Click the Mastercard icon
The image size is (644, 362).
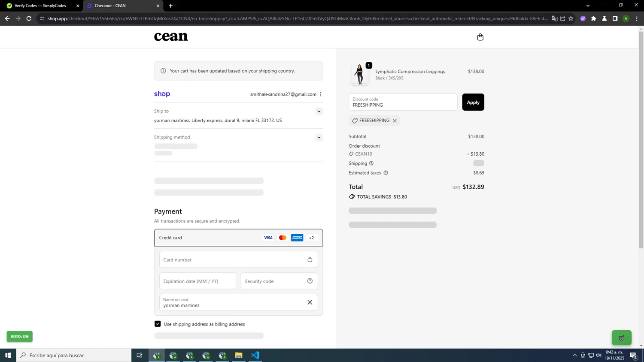[x=283, y=238]
